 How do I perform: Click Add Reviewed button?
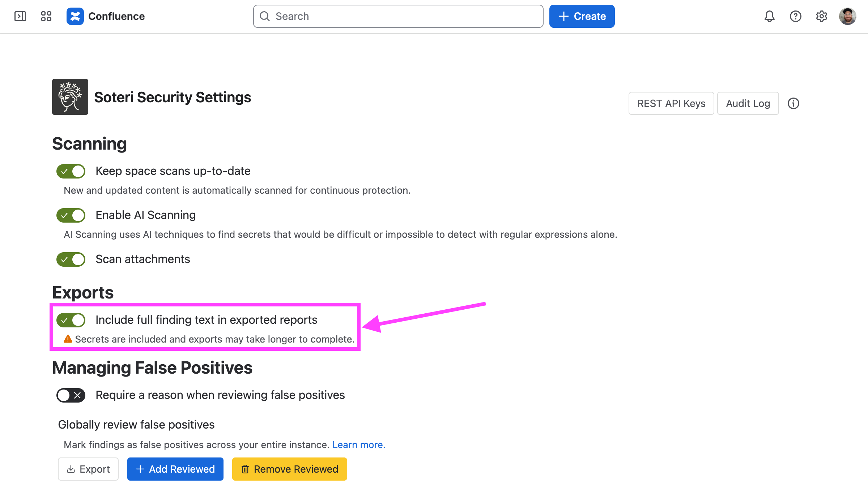pos(175,469)
